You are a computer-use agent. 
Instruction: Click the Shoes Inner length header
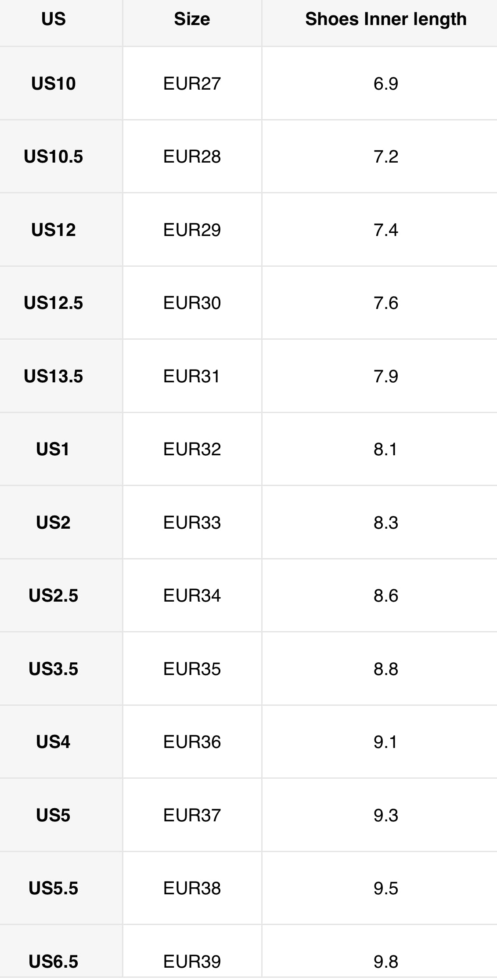385,19
